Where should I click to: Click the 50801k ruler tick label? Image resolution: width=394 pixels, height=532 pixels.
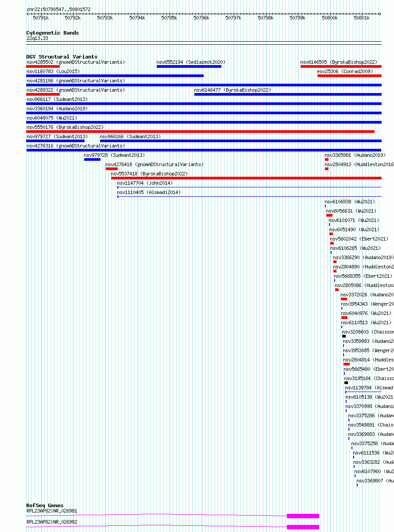(x=362, y=18)
